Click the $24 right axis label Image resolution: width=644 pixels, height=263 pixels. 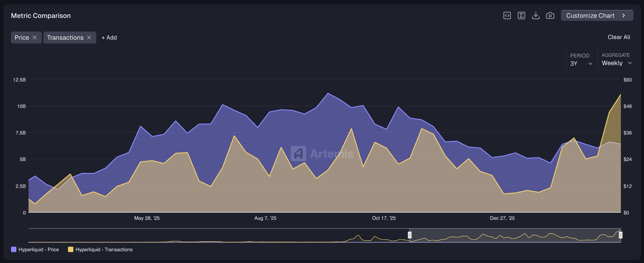point(627,159)
